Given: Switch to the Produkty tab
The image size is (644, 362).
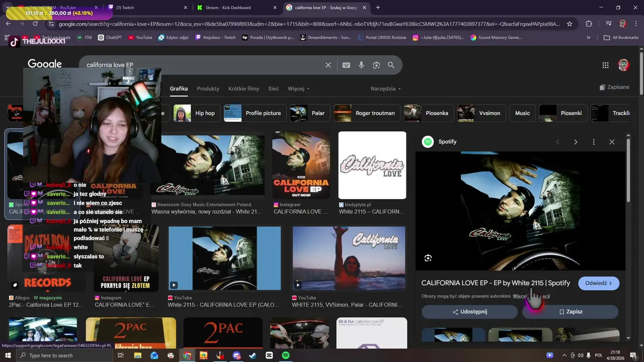Looking at the screenshot, I should pyautogui.click(x=208, y=88).
